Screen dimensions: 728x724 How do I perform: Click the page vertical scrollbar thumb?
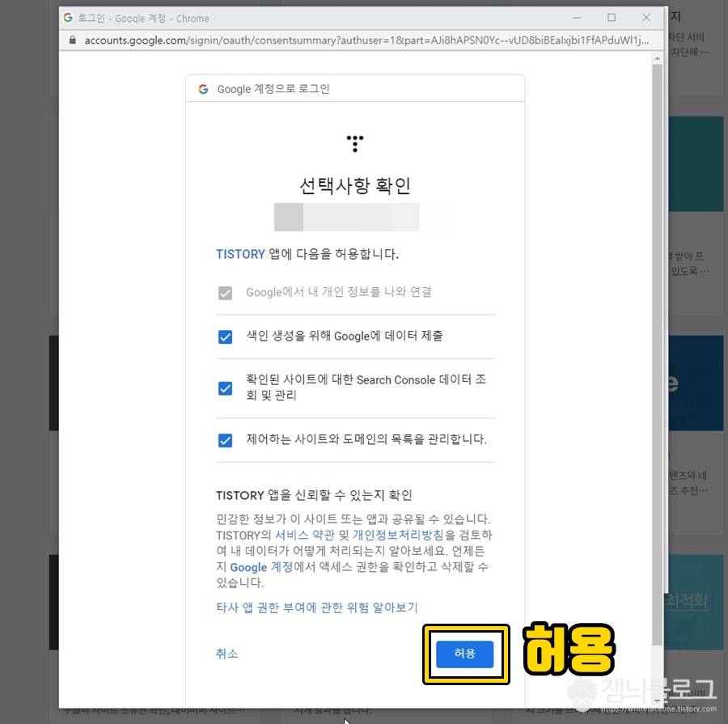[x=657, y=355]
